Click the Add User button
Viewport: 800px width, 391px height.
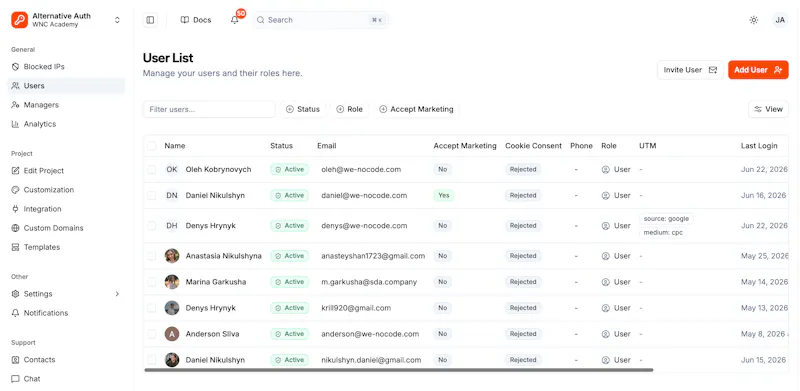coord(758,70)
